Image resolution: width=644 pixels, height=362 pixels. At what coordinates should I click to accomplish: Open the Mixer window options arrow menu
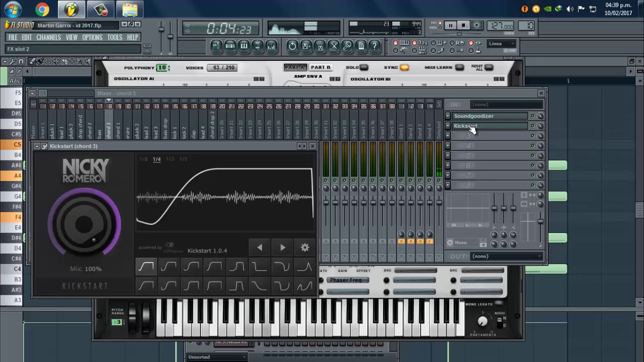tap(33, 93)
